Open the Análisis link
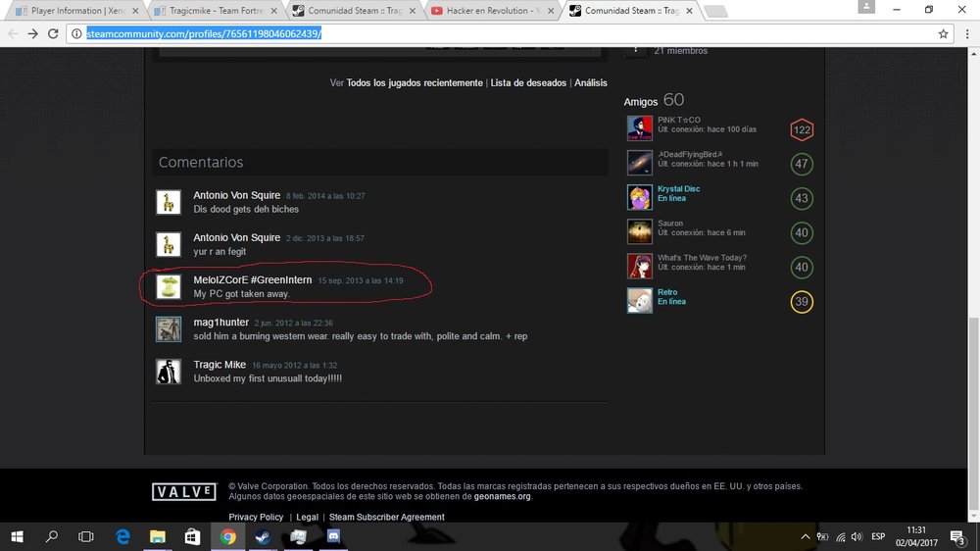The height and width of the screenshot is (551, 980). [591, 82]
